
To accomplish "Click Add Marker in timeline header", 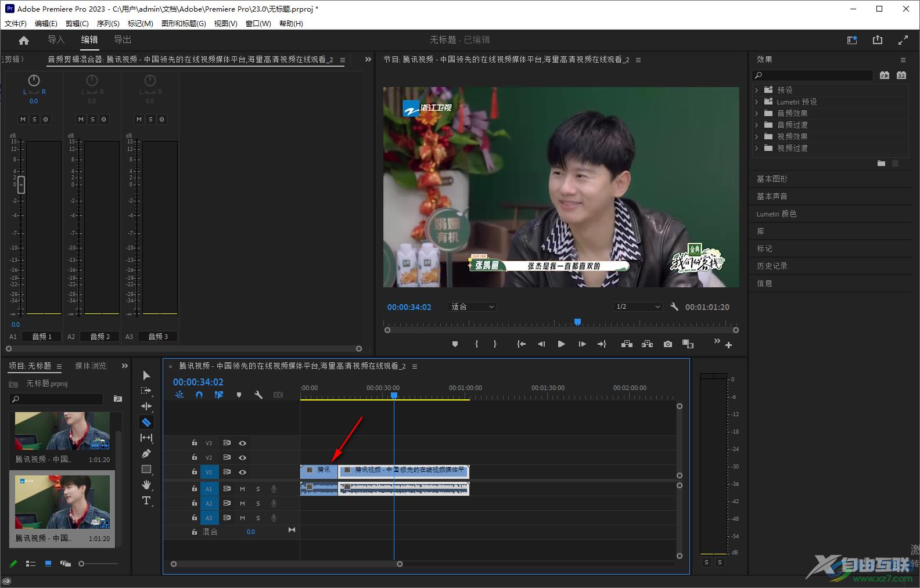I will point(239,395).
